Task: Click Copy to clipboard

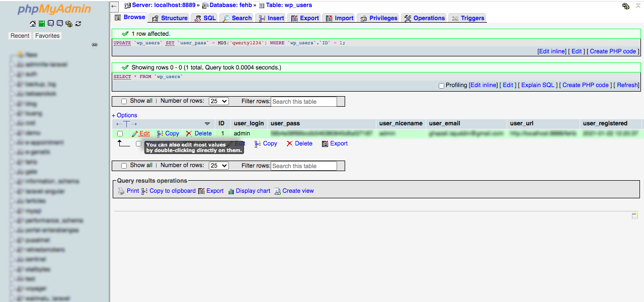Action: [168, 191]
